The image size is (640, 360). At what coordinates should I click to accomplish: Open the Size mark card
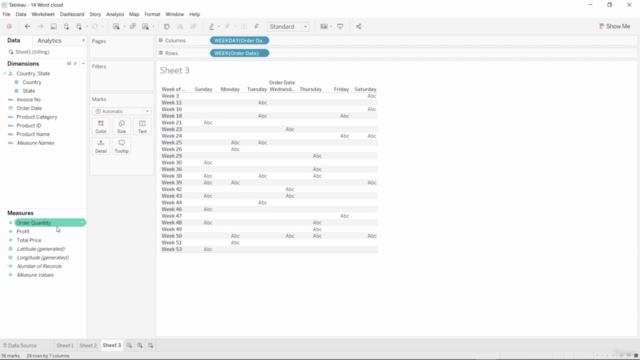(122, 127)
